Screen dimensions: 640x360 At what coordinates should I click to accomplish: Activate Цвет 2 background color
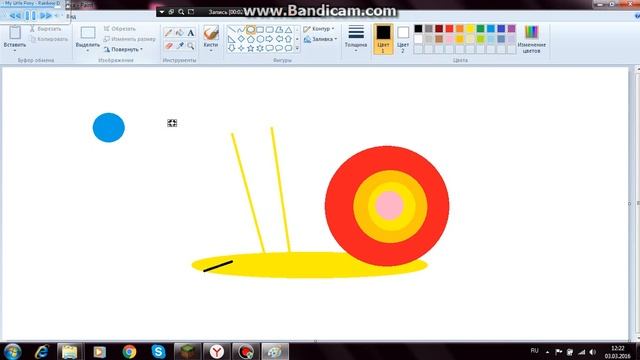[403, 39]
